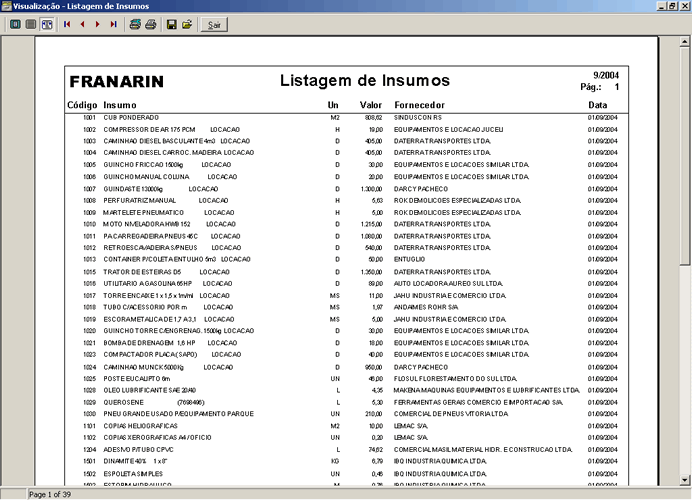This screenshot has width=692, height=500.
Task: Click supplier 'SINDUSCON RS' text
Action: click(418, 118)
